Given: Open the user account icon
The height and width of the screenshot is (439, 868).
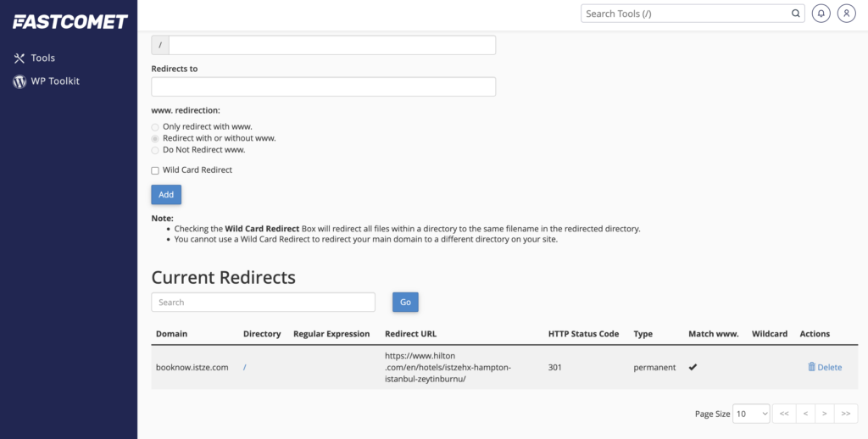Looking at the screenshot, I should 846,14.
